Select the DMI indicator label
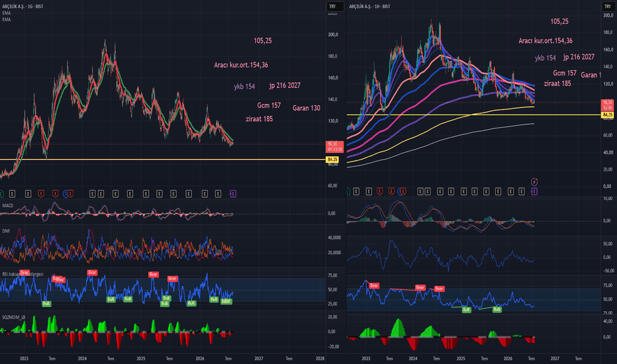The height and width of the screenshot is (364, 617). 6,231
